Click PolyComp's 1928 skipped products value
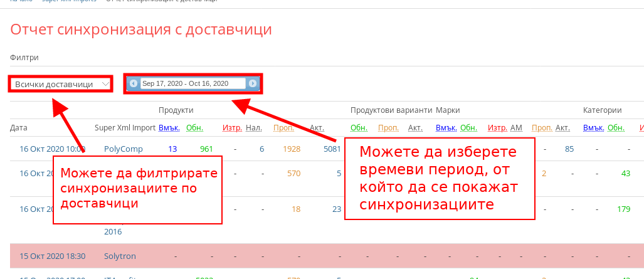 coord(292,149)
